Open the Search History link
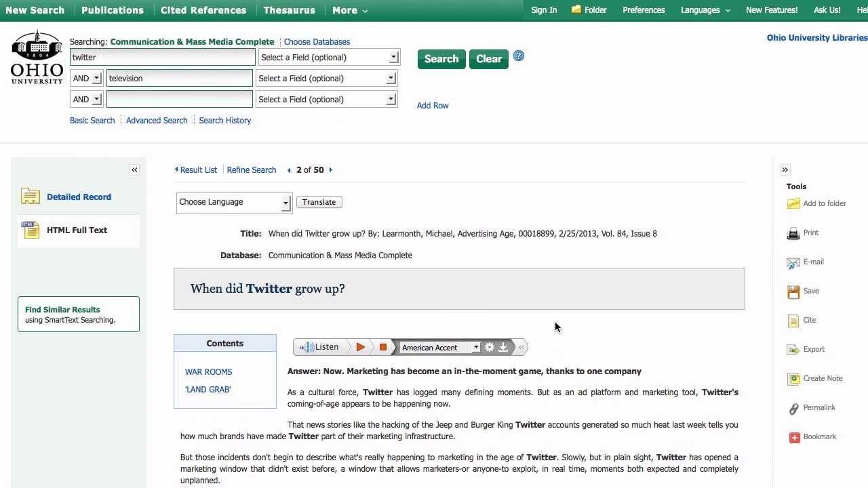Viewport: 868px width, 488px height. (225, 121)
